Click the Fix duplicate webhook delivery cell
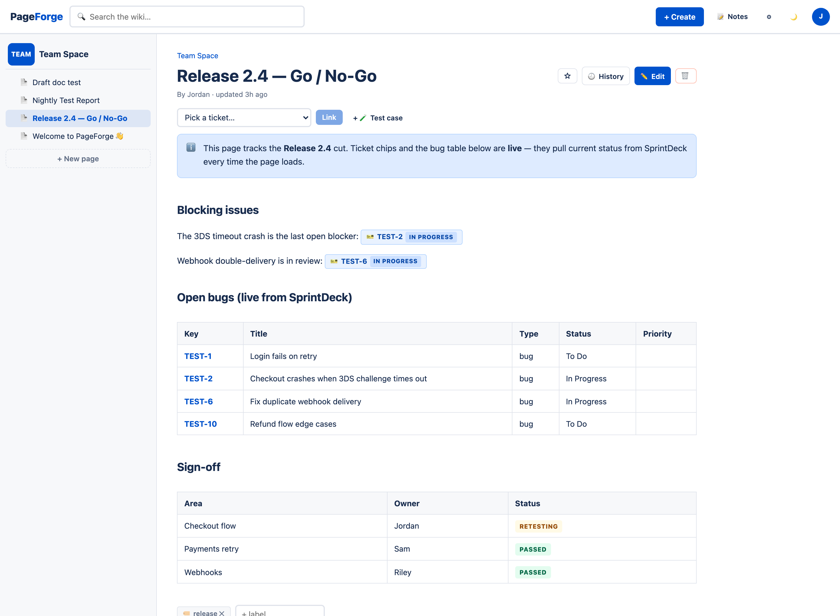Viewport: 840px width, 616px height. click(377, 402)
